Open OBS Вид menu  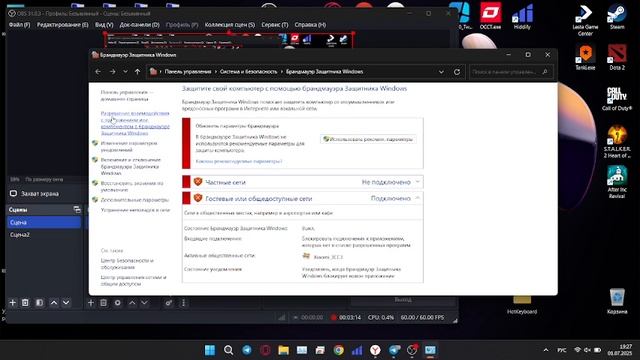coord(104,24)
